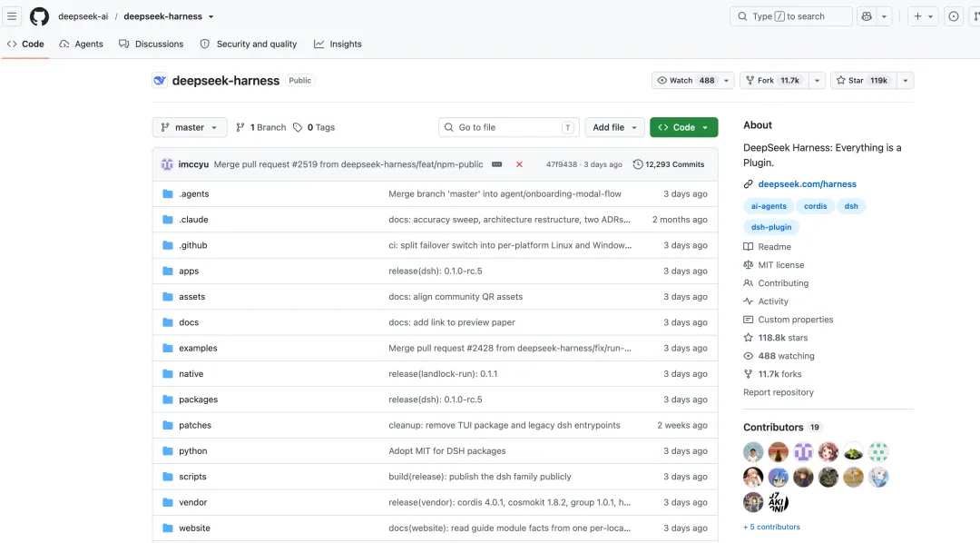Open the deepseek-ai owner breadcrumb
Image resolution: width=980 pixels, height=543 pixels.
tap(83, 16)
